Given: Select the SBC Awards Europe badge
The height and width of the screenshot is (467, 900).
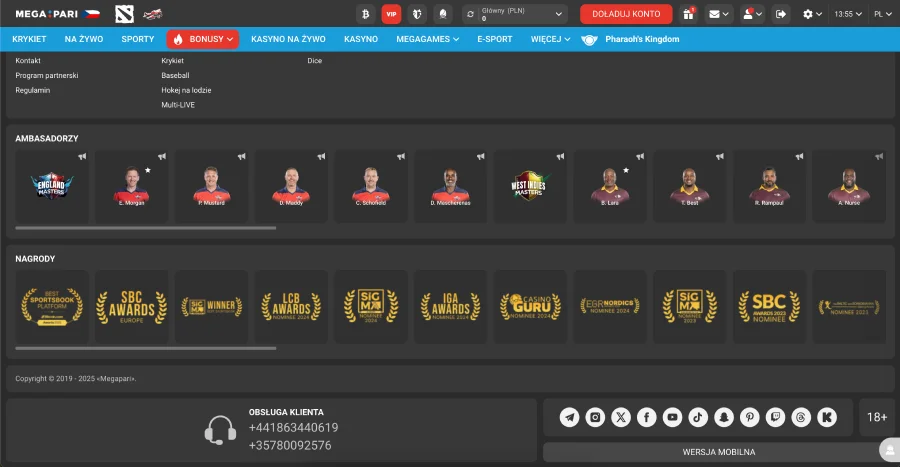Looking at the screenshot, I should (131, 307).
